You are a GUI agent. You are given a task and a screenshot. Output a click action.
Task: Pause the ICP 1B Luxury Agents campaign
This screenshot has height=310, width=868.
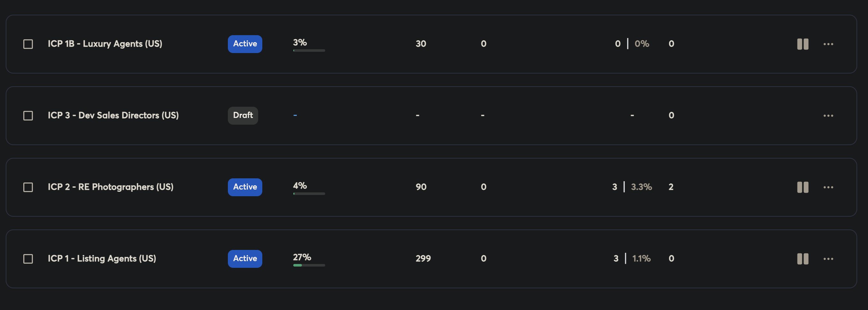pyautogui.click(x=802, y=44)
